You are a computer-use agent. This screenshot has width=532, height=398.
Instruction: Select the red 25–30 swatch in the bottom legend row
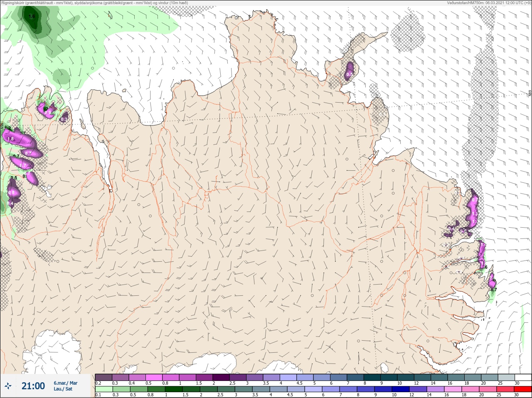pos(523,389)
